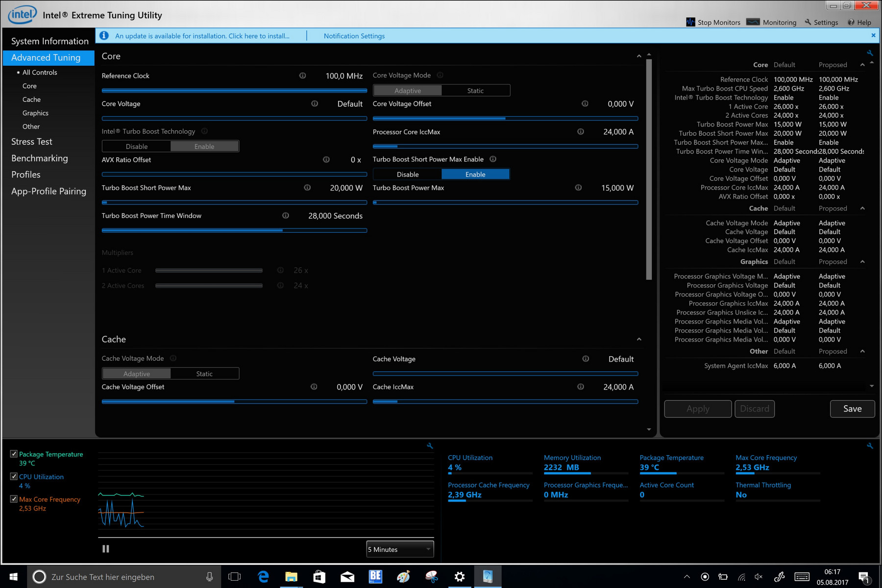
Task: Show info for Turbo Boost Short Power Max Enable
Action: click(x=493, y=159)
